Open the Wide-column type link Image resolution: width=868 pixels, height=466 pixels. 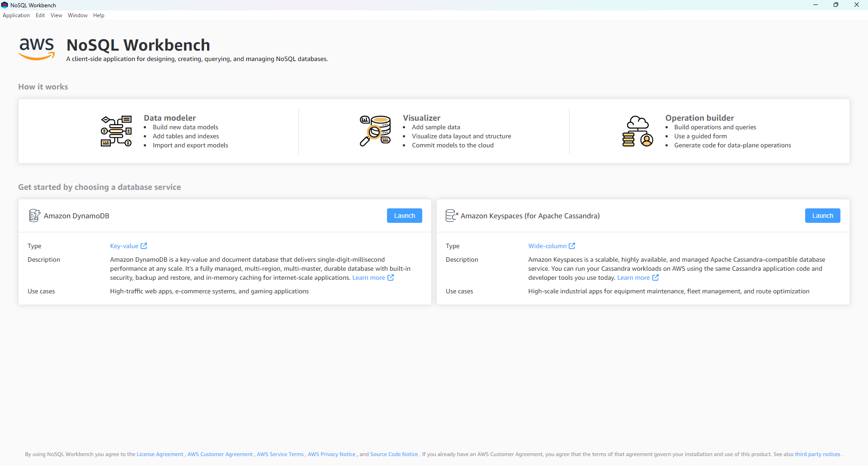point(547,246)
